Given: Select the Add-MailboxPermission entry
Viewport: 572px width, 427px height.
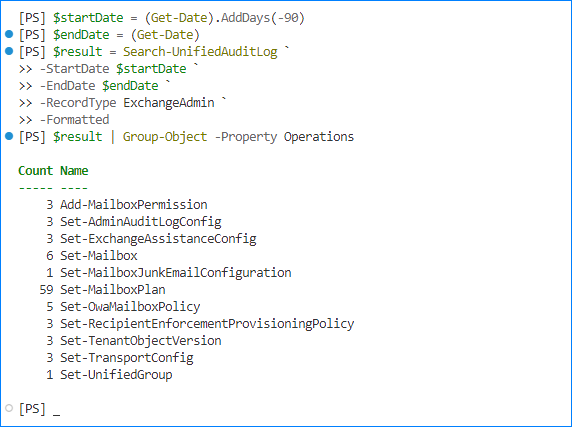Looking at the screenshot, I should point(134,205).
